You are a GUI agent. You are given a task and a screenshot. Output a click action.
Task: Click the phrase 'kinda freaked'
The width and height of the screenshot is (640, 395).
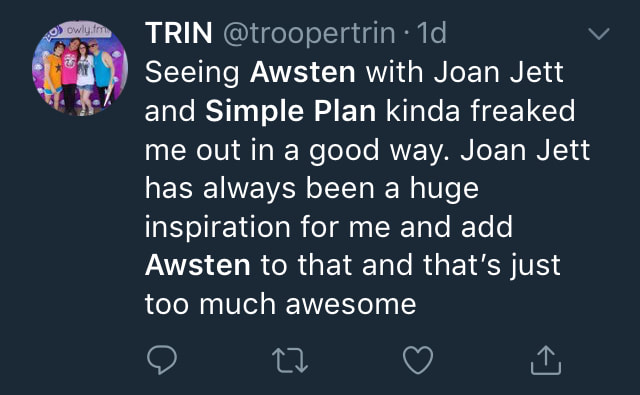[x=480, y=111]
